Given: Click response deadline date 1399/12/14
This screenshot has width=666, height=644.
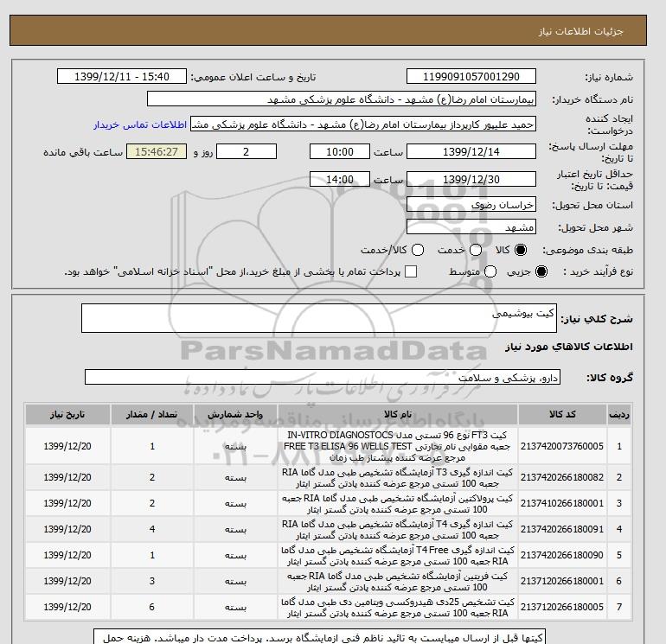Looking at the screenshot, I should click(471, 151).
